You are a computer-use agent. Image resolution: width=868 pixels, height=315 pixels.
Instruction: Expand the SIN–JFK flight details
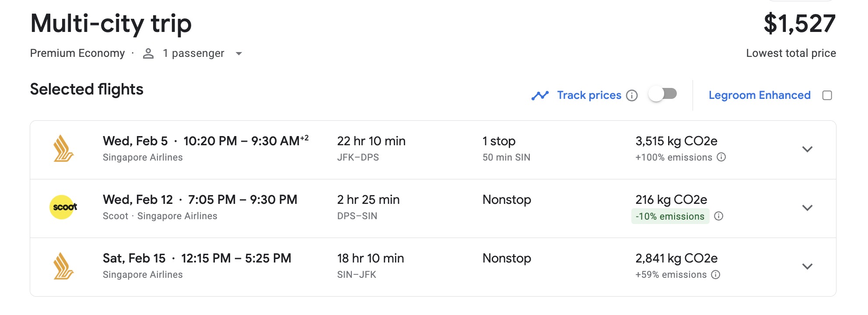[808, 266]
